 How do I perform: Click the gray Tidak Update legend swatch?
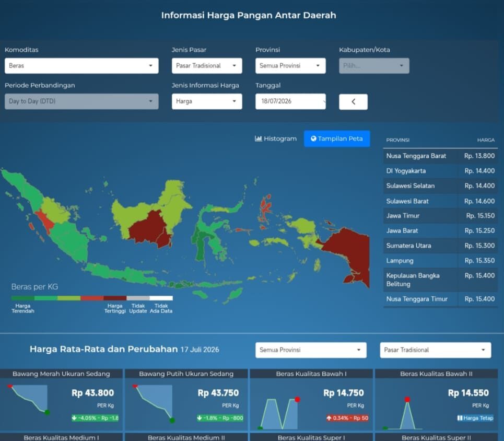point(138,298)
